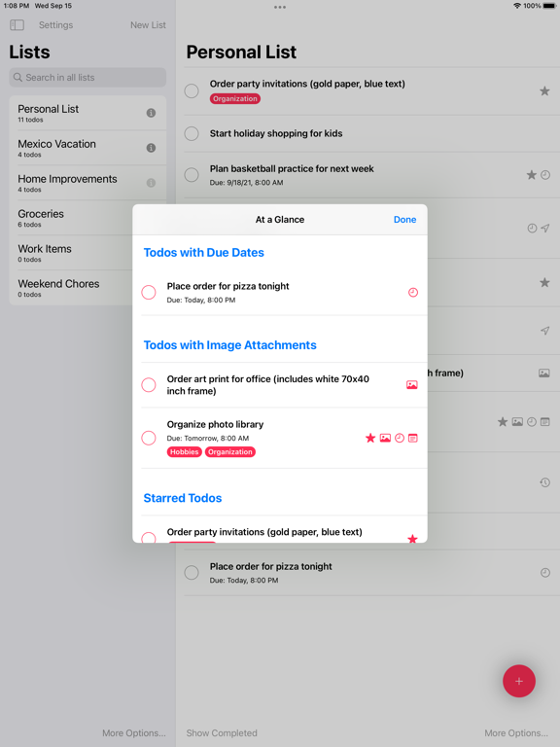Select Mexico Vacation list

point(87,148)
